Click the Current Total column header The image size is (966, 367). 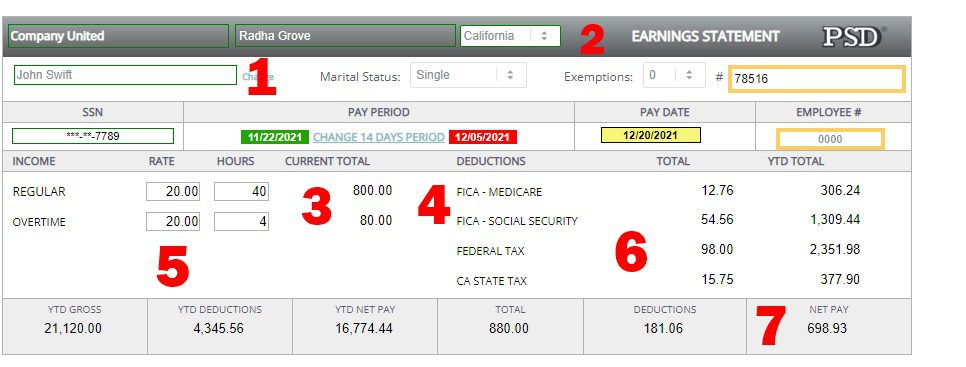[x=327, y=161]
